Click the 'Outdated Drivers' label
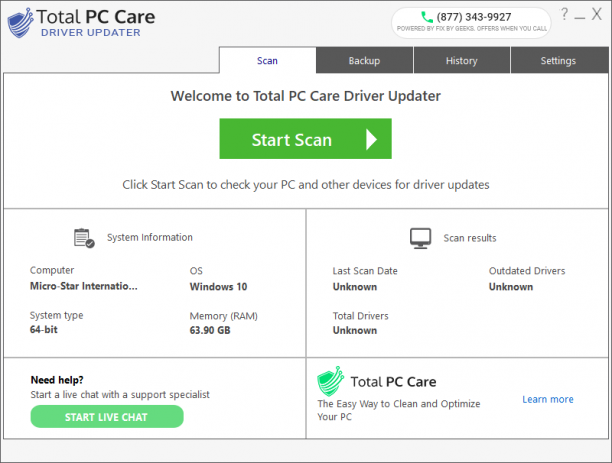This screenshot has width=612, height=463. click(527, 271)
